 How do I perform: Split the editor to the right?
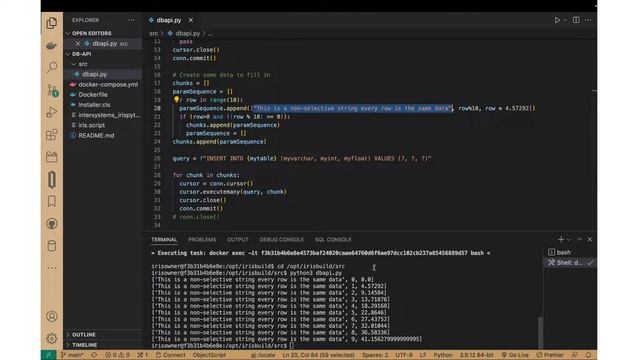(x=576, y=20)
